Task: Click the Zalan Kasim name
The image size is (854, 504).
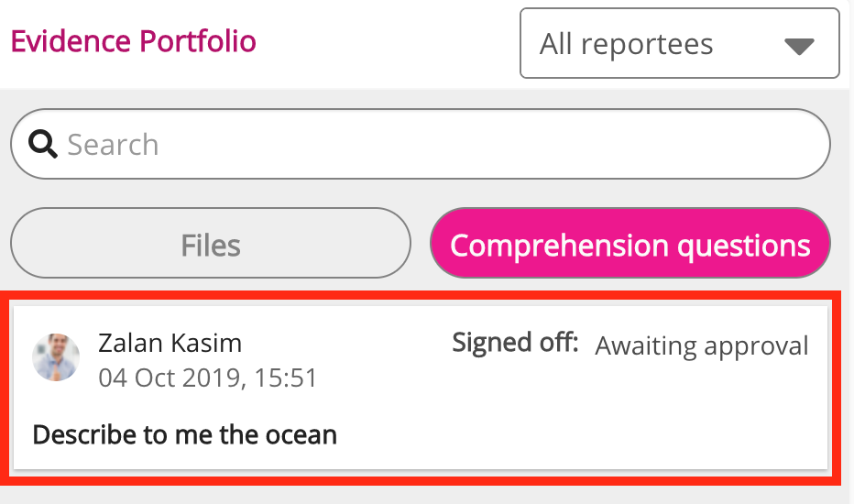Action: [170, 344]
